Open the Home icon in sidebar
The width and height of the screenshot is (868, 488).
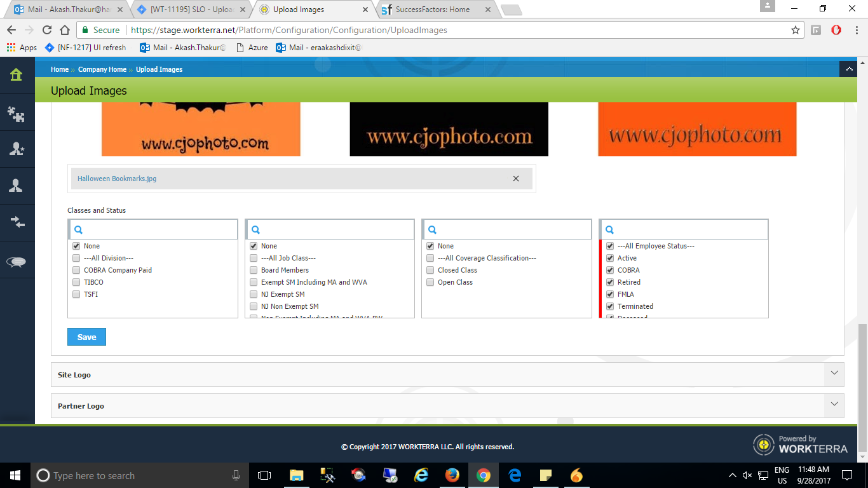click(x=17, y=75)
